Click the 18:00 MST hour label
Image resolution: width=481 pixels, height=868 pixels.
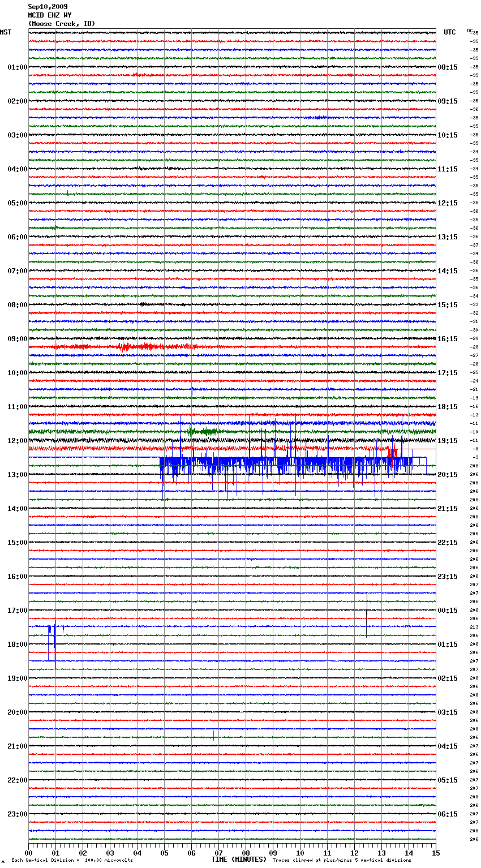pyautogui.click(x=18, y=644)
